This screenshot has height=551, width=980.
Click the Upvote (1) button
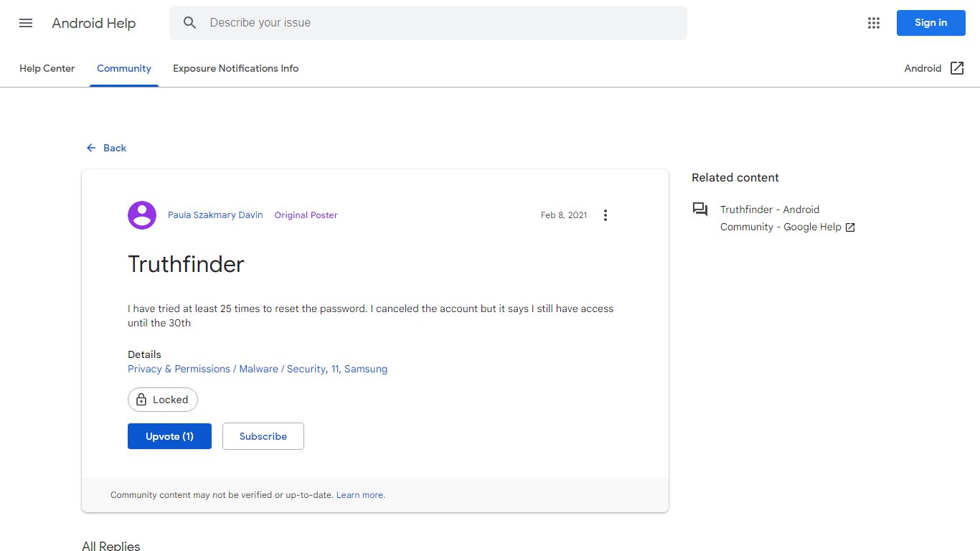pos(169,436)
